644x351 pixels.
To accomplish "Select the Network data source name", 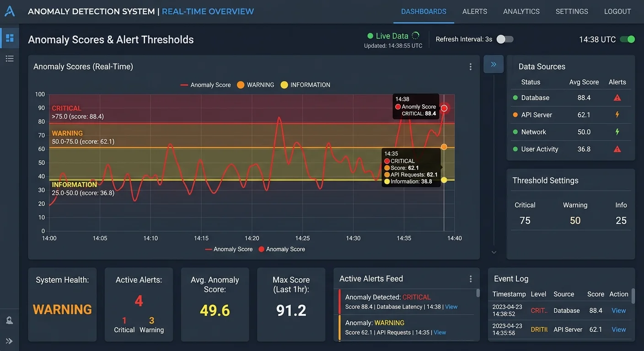I will (x=533, y=132).
